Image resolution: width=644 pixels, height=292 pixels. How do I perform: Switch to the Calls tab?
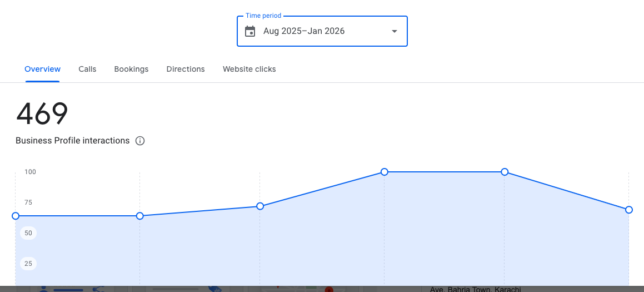click(x=87, y=69)
